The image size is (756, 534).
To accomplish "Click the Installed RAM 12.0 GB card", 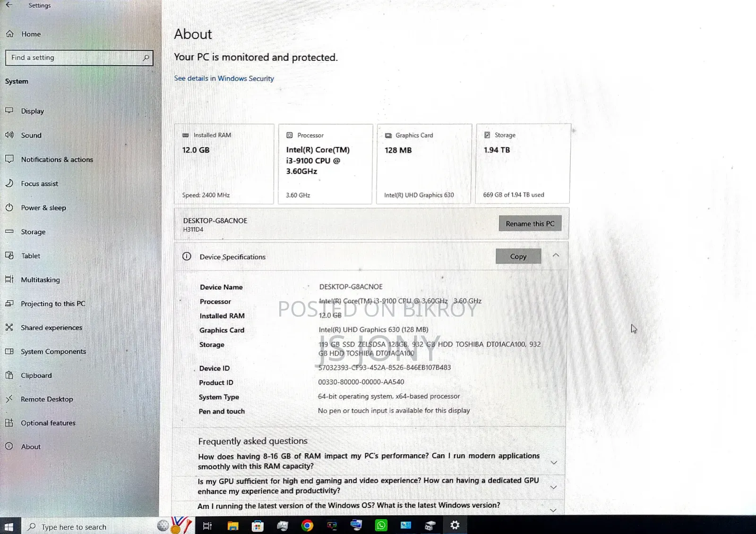I will 224,164.
